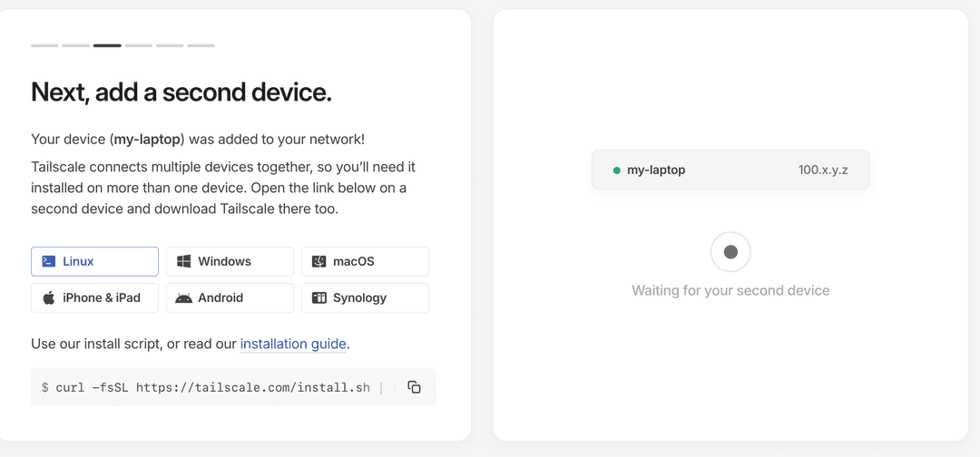Pick the iPhone & iPad option
This screenshot has width=980, height=457.
94,297
